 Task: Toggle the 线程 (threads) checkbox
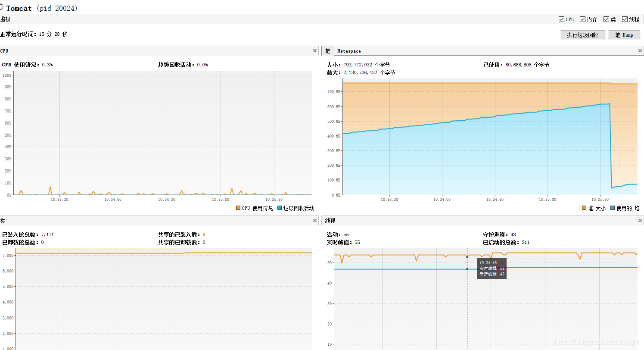click(x=625, y=19)
